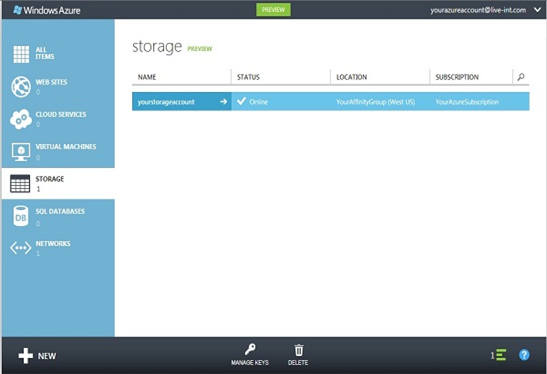Click the search magnifier in table header
The height and width of the screenshot is (374, 547).
pyautogui.click(x=521, y=77)
